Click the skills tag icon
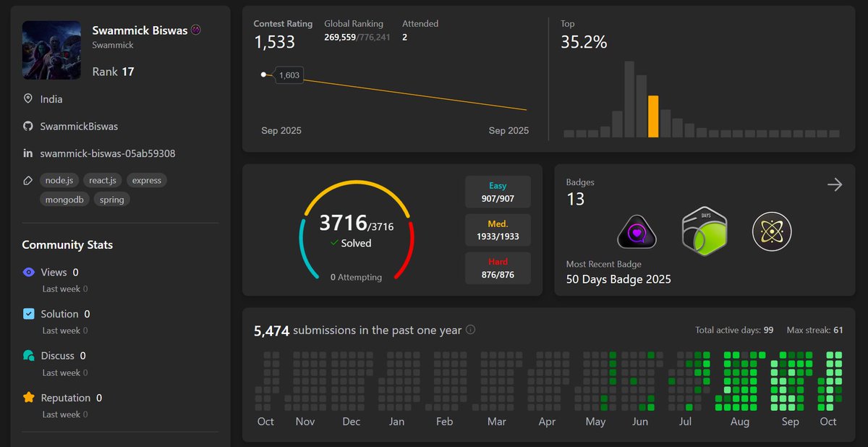The image size is (868, 447). tap(28, 180)
